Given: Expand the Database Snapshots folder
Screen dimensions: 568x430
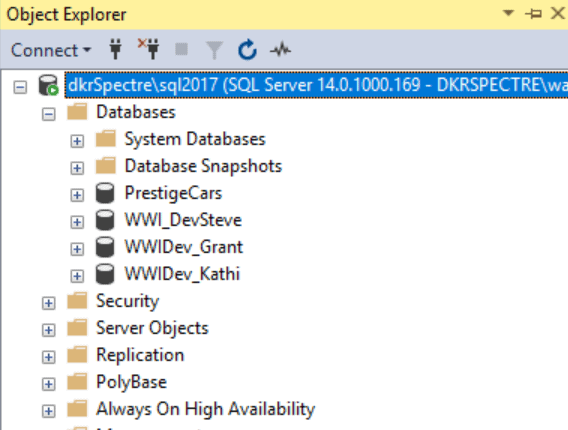Looking at the screenshot, I should tap(77, 168).
